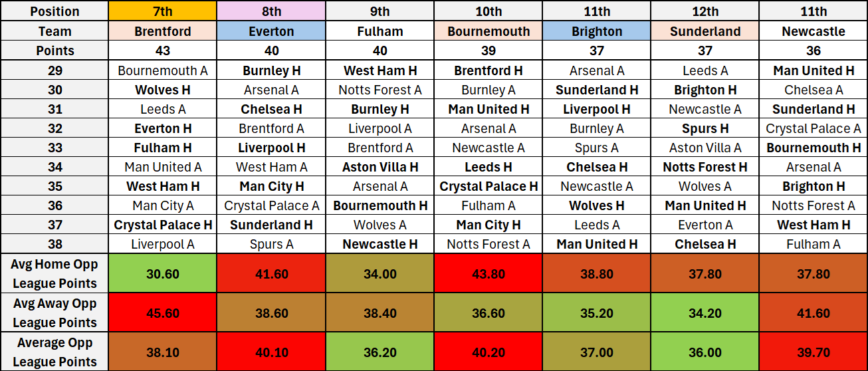This screenshot has width=868, height=371.
Task: Click the Spurs H fixture cell
Action: (705, 128)
